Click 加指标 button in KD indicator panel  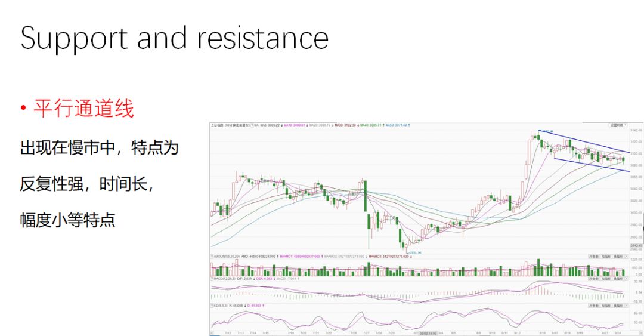(x=606, y=306)
